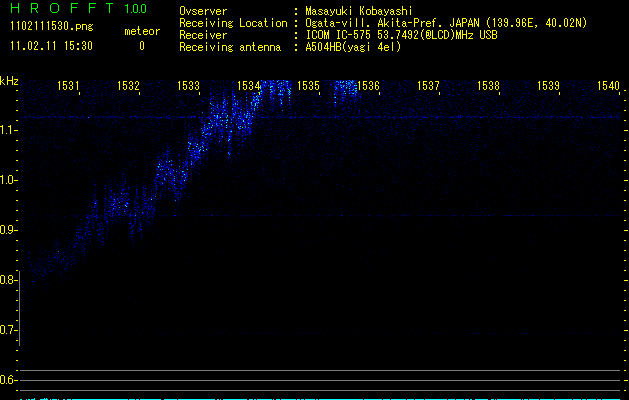This screenshot has width=629, height=400.
Task: Click Ogata-vill. Akita-Pref. JAPAN location text
Action: click(x=446, y=23)
